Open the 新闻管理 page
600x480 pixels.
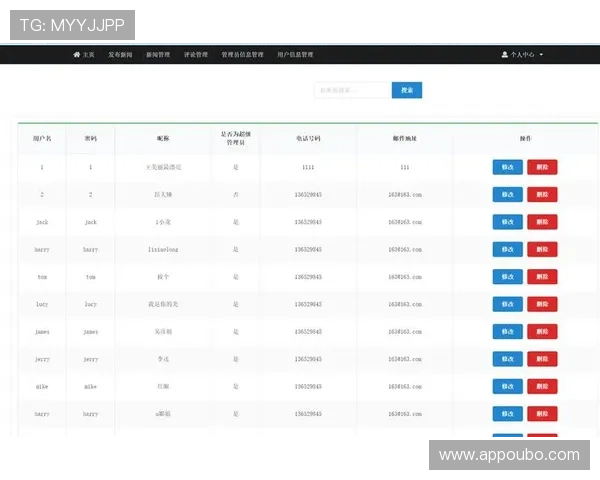158,54
